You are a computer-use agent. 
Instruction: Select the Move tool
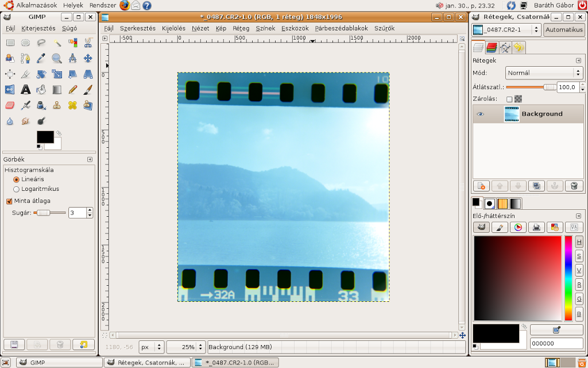pos(88,59)
